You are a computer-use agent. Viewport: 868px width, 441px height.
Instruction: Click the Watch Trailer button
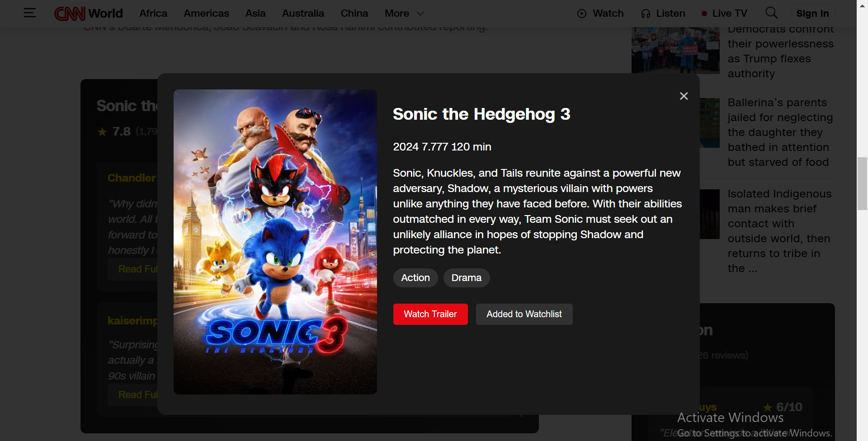click(430, 314)
